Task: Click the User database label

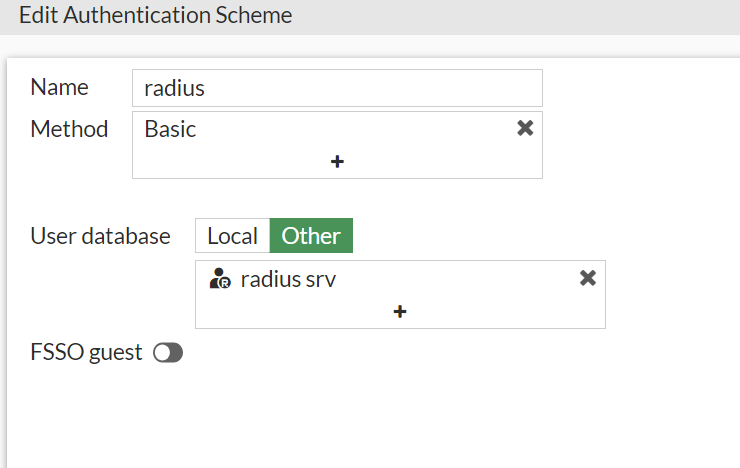Action: click(101, 237)
